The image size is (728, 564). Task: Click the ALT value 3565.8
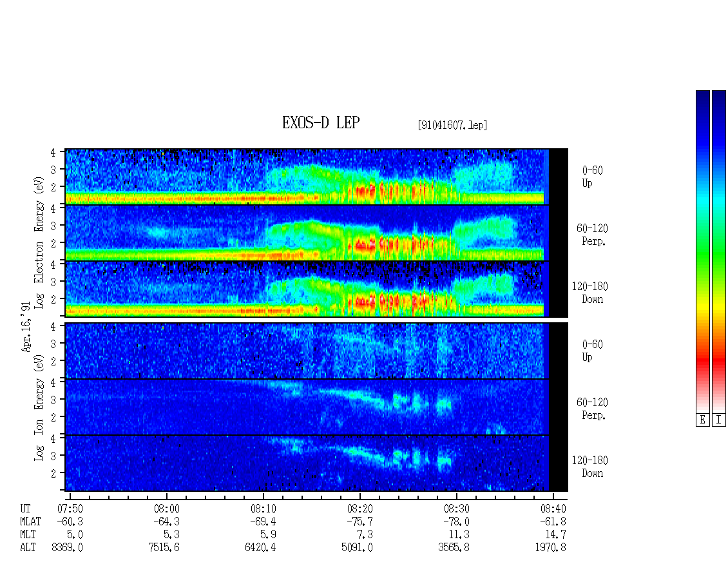[x=454, y=548]
